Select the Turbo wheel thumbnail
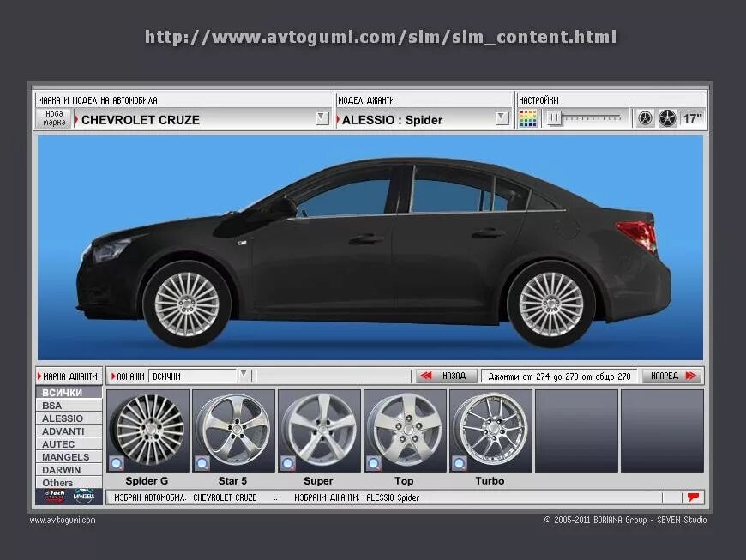The height and width of the screenshot is (560, 746). pos(490,429)
